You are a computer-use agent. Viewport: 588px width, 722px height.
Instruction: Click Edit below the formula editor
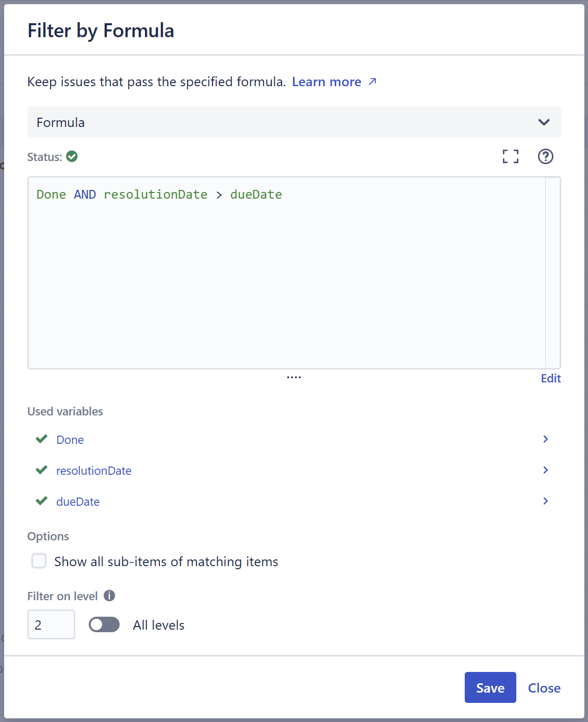(x=550, y=378)
